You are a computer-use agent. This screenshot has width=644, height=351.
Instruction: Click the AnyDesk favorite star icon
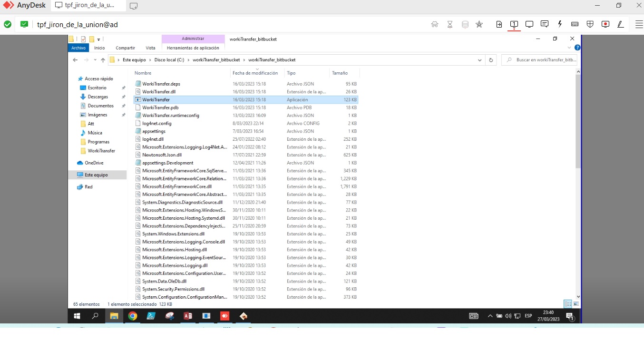479,24
